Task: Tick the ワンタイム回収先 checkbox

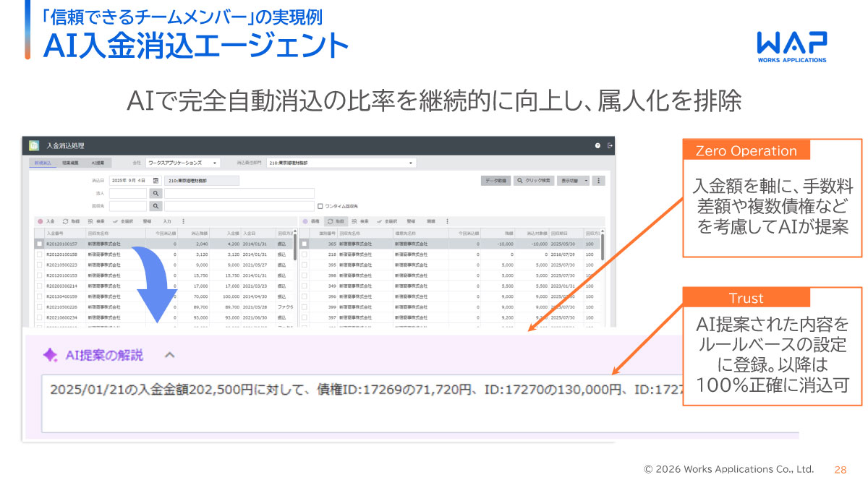Action: (x=320, y=206)
